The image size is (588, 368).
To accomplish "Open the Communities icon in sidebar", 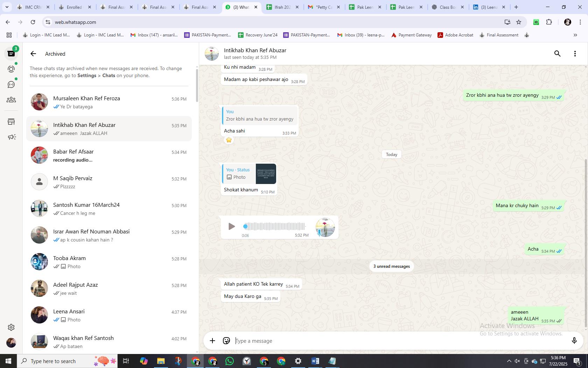I will pos(11,100).
